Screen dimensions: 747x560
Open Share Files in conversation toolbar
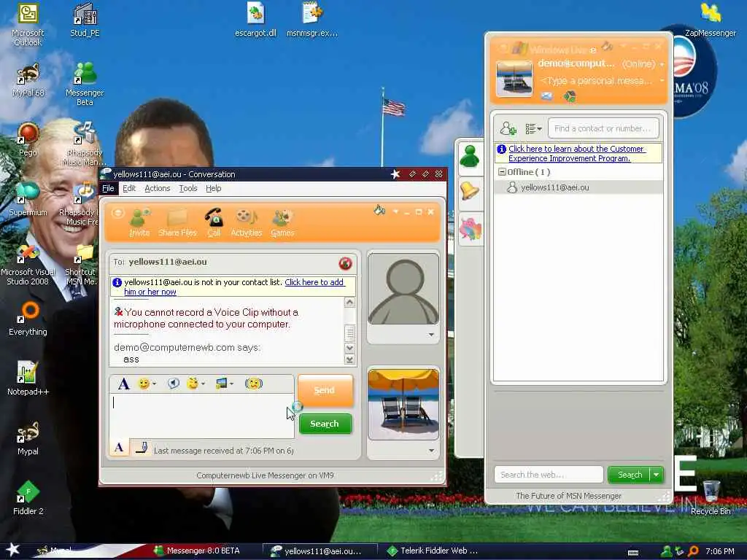[177, 222]
